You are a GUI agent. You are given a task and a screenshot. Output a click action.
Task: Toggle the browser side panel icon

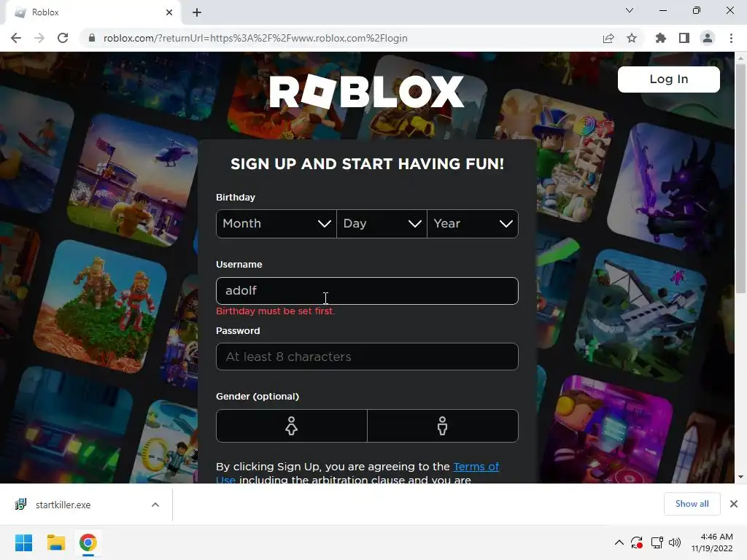(684, 38)
